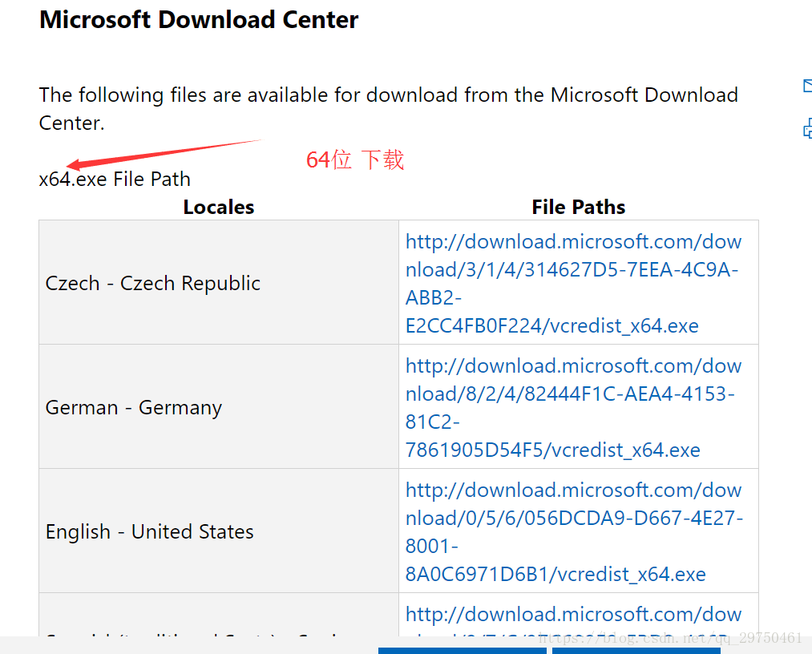
Task: Open the German vcredist_x64.exe download link
Action: pos(573,408)
